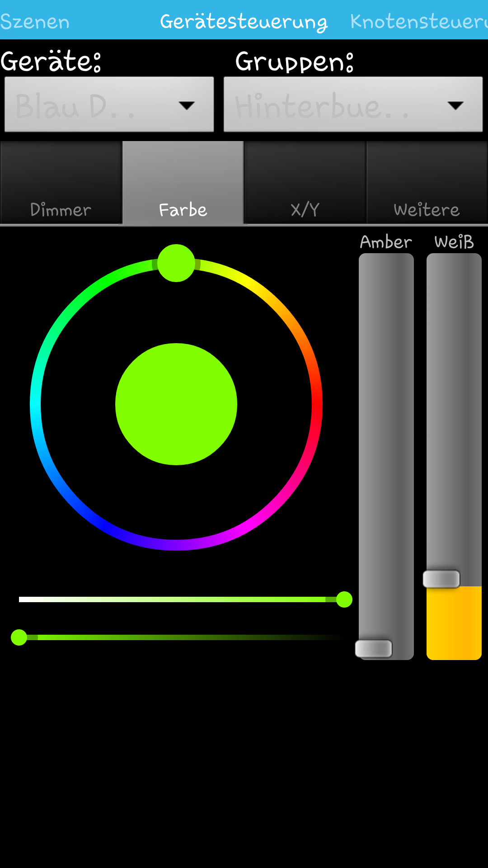
Task: Switch to the Weitere tab
Action: pyautogui.click(x=427, y=183)
